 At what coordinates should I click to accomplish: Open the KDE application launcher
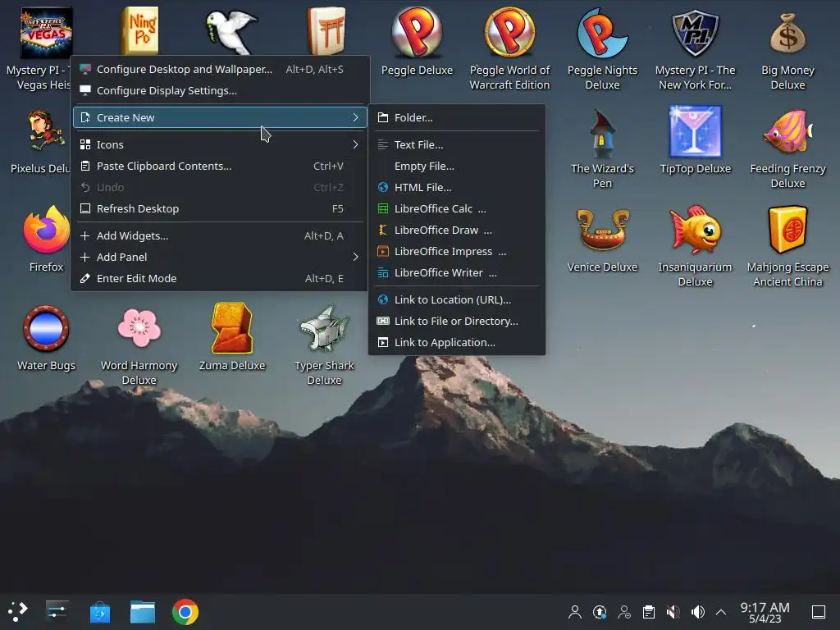point(17,611)
